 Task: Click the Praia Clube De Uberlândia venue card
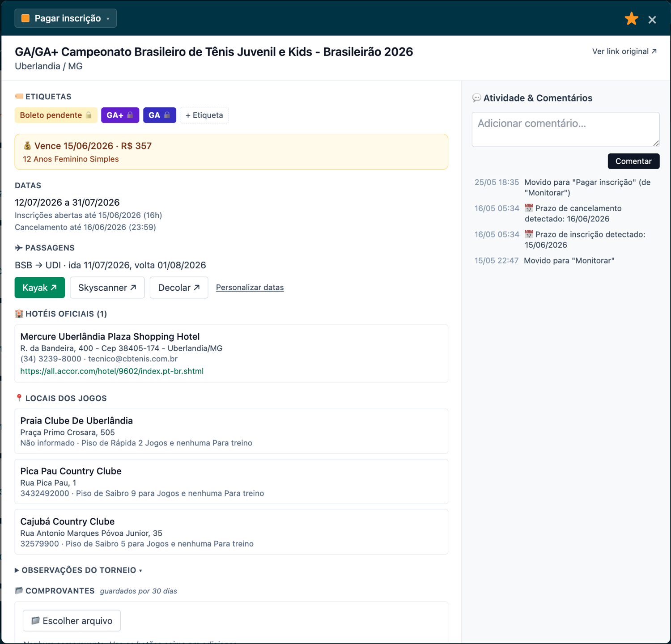click(x=231, y=431)
